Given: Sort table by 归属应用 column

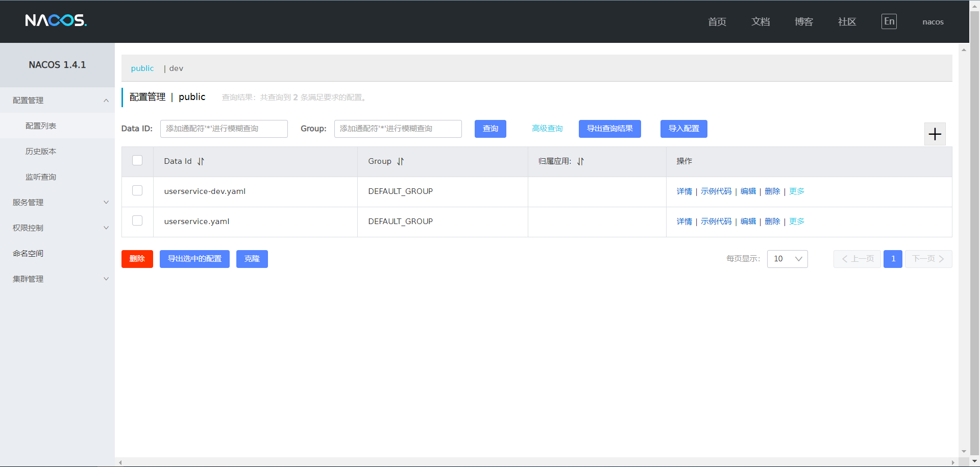Looking at the screenshot, I should pos(580,161).
